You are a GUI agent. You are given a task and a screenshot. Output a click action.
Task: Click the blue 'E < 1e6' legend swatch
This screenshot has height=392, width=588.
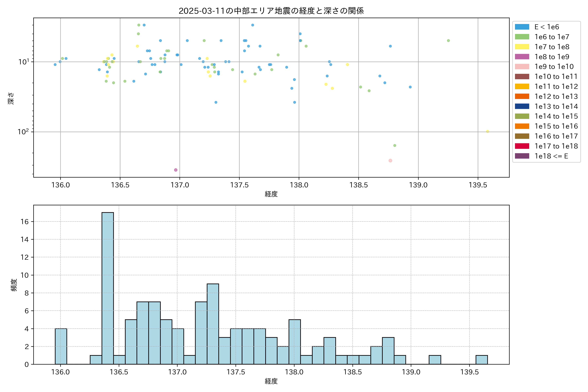pyautogui.click(x=522, y=27)
